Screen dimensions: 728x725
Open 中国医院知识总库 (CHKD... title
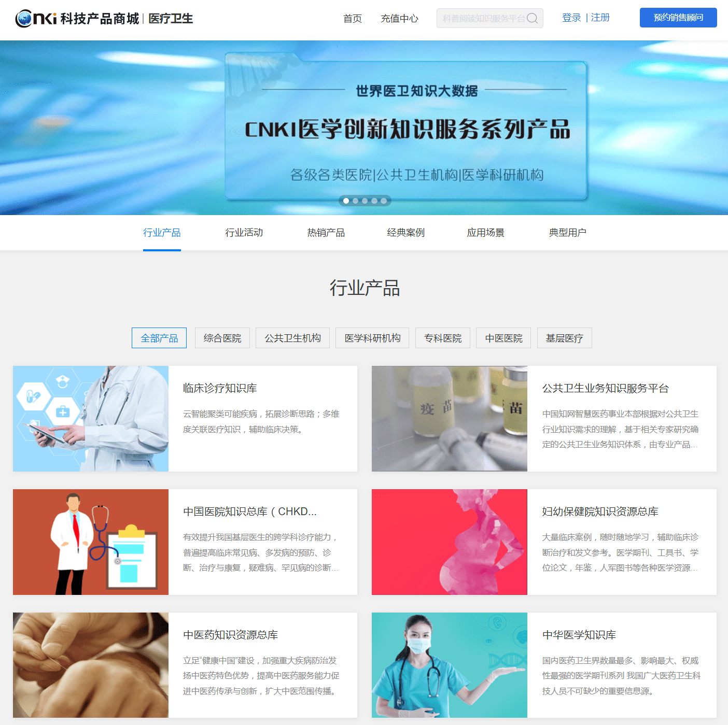point(250,511)
